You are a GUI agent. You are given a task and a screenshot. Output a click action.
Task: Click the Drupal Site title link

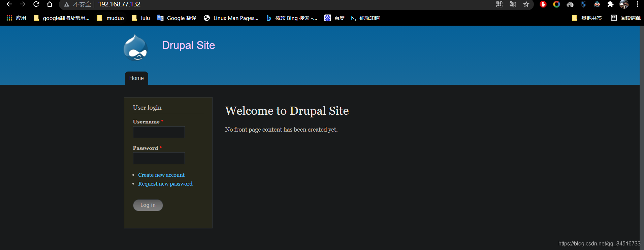(188, 45)
